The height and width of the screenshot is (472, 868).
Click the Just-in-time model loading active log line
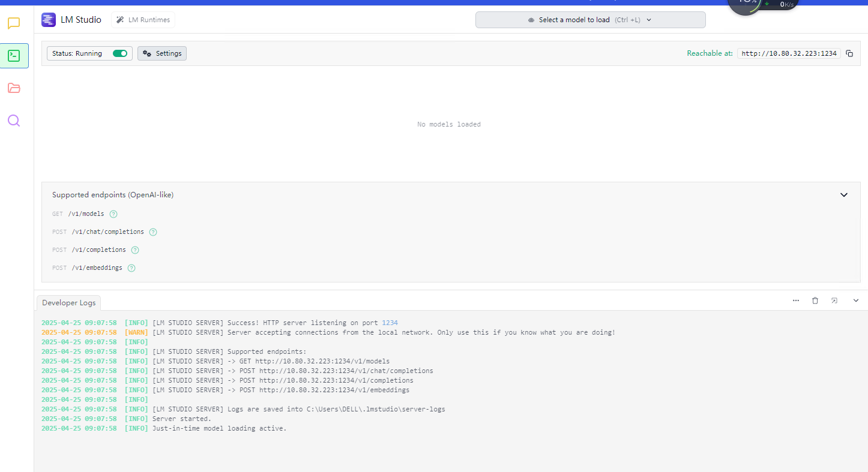click(164, 428)
